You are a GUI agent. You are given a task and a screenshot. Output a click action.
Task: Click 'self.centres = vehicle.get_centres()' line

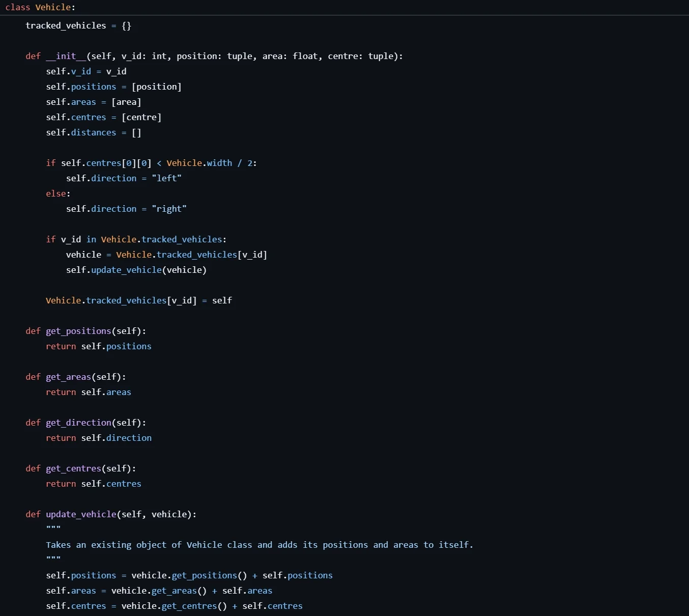174,606
